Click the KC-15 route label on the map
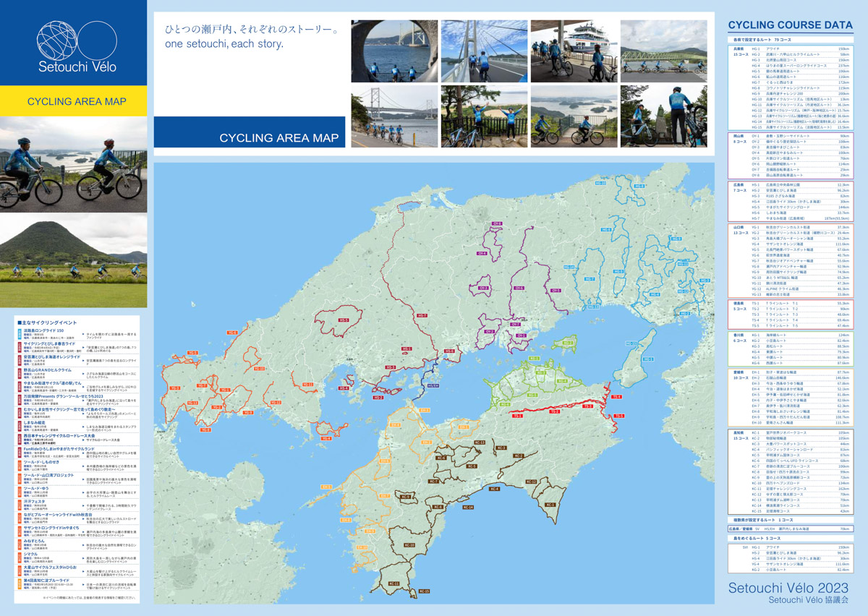 [x=423, y=591]
